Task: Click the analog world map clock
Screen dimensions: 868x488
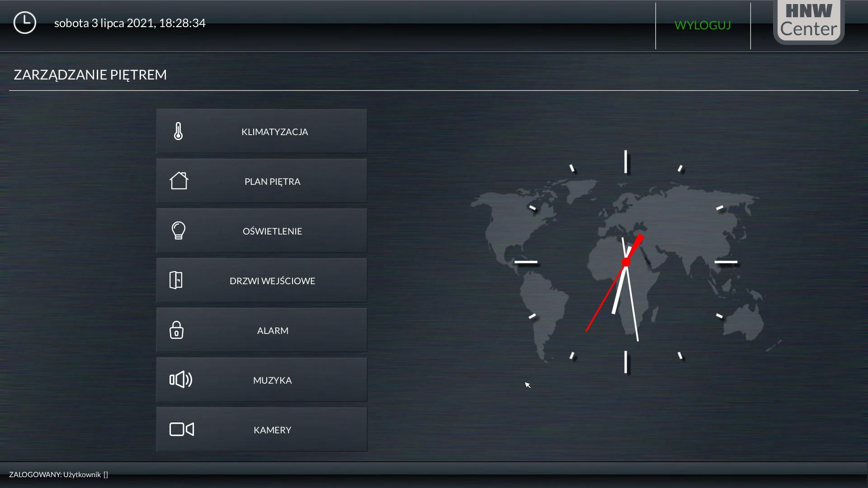Action: [x=626, y=262]
